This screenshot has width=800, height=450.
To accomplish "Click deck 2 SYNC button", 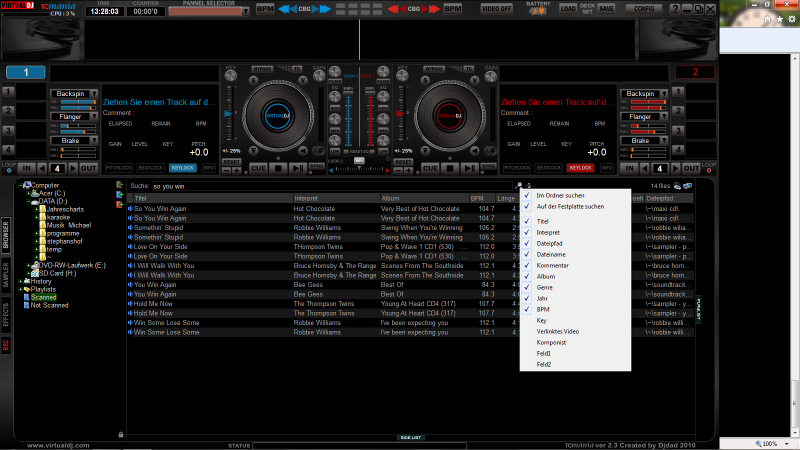I will [488, 166].
